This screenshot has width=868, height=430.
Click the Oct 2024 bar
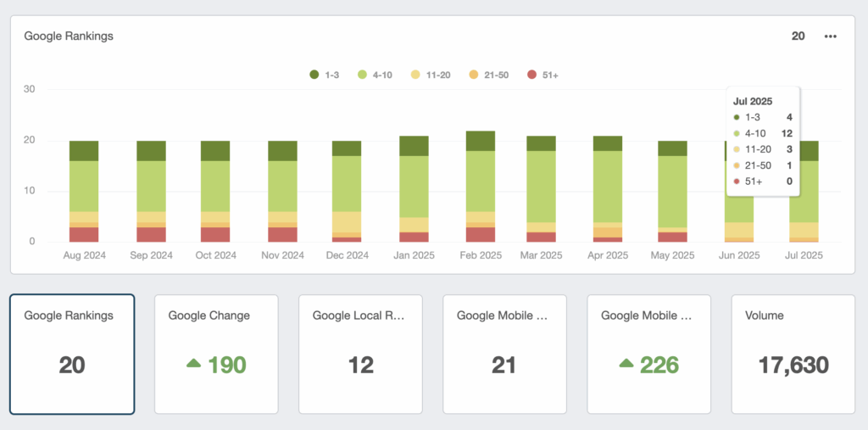tap(214, 192)
